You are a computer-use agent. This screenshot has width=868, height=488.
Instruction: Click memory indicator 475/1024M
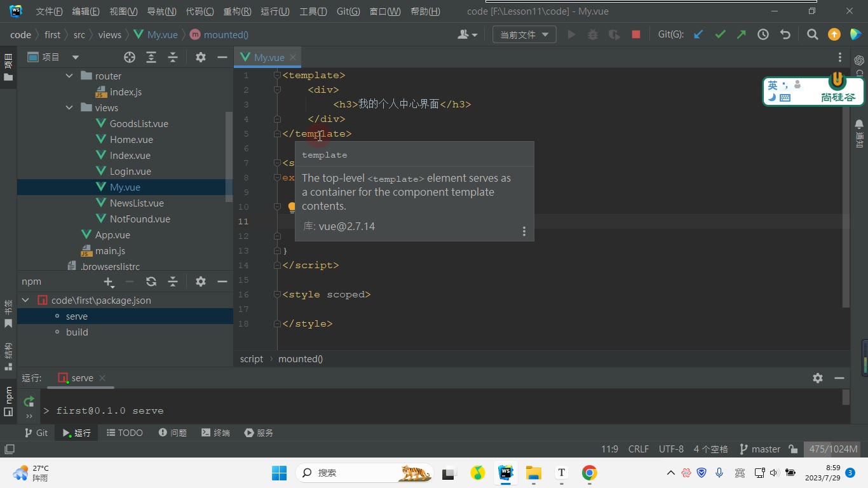pyautogui.click(x=833, y=449)
